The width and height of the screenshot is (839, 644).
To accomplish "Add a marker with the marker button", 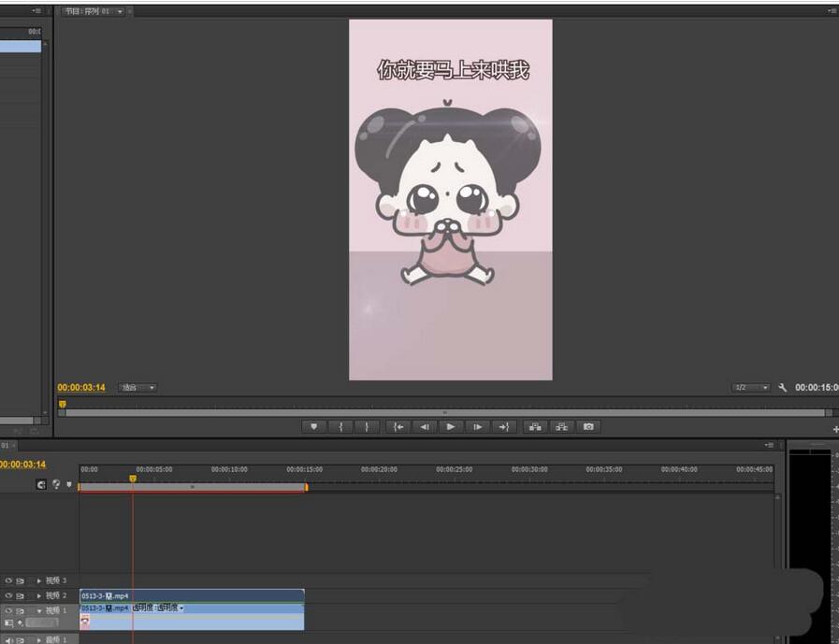I will pos(313,426).
